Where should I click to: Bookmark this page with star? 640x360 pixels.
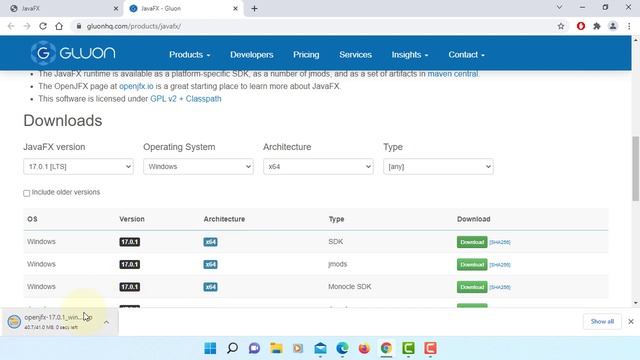[x=561, y=26]
